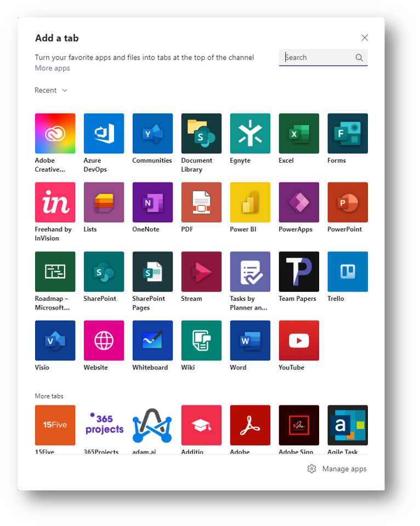Viewport: 420px width, 526px height.
Task: Select the Egnyte app icon
Action: click(250, 133)
